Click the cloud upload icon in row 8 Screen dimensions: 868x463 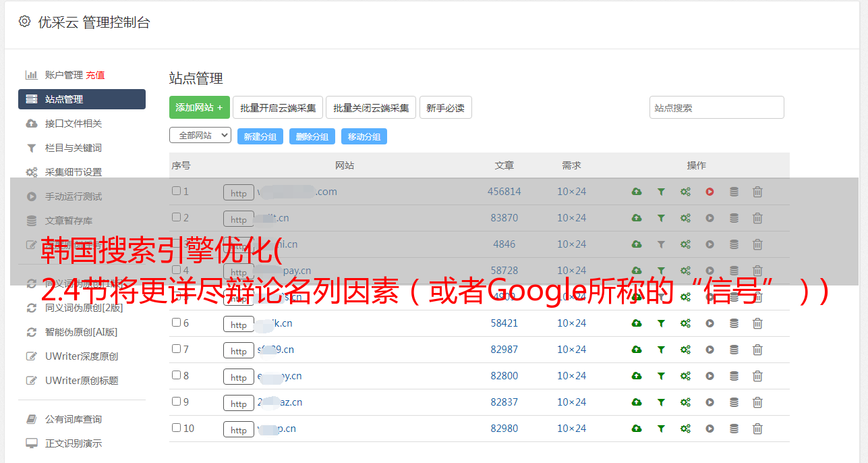pos(637,376)
